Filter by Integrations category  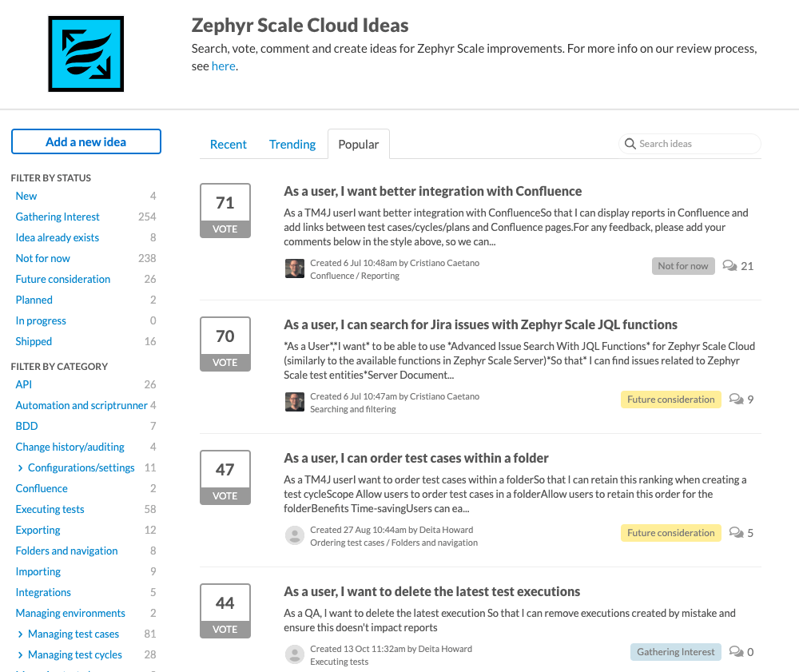[x=43, y=593]
